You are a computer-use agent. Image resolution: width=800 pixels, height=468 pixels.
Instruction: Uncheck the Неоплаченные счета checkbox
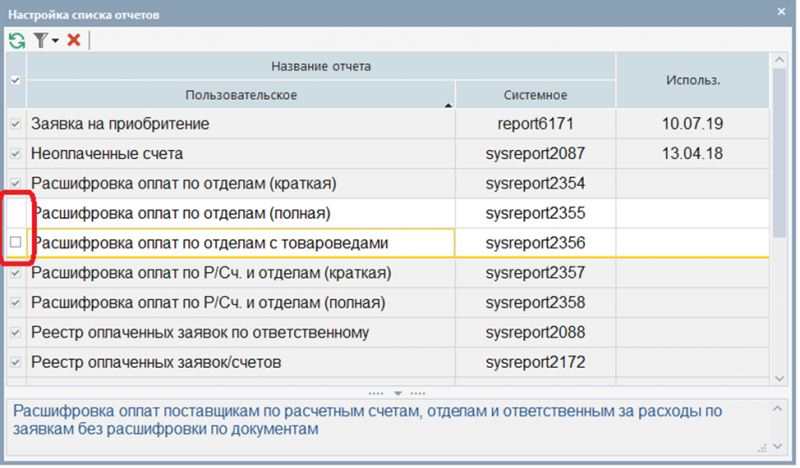[15, 153]
